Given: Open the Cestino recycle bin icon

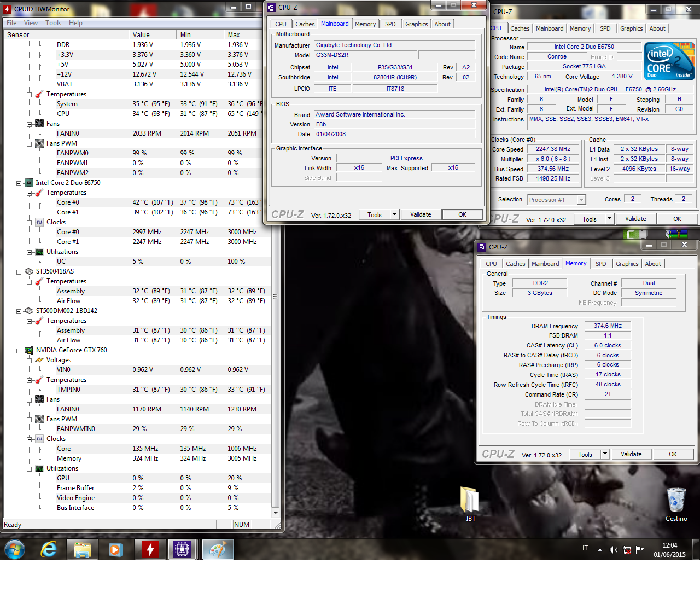Looking at the screenshot, I should [676, 504].
